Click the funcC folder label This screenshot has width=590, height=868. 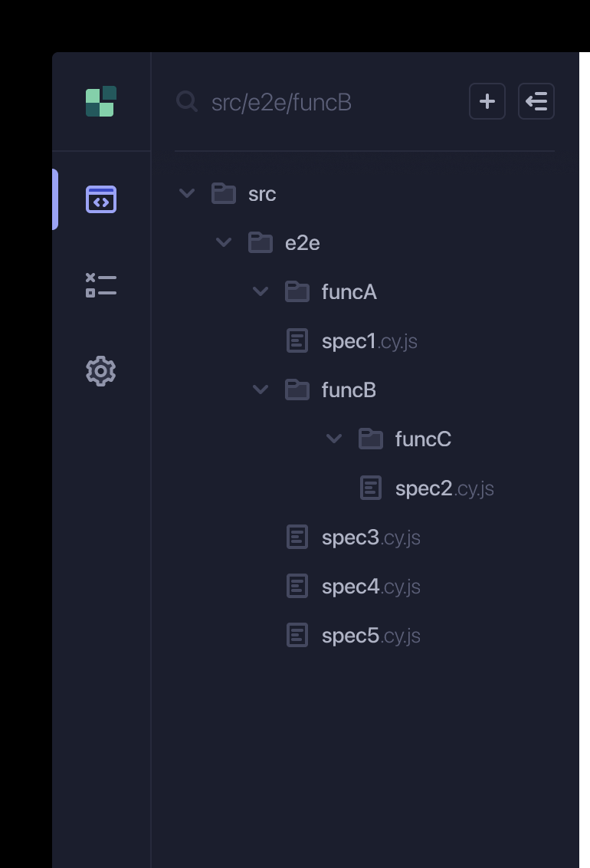click(423, 439)
